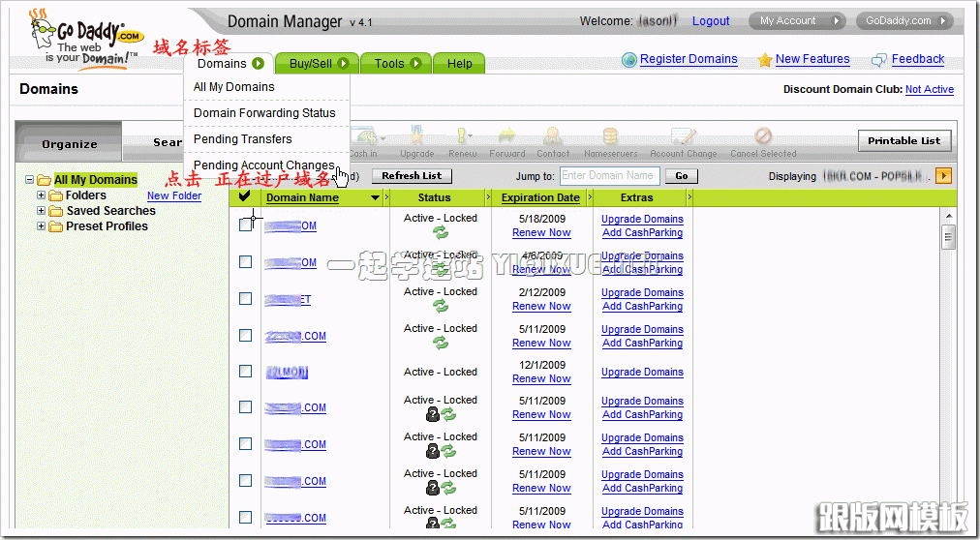Expand the Saved Searches tree node
This screenshot has height=540, width=980.
click(42, 211)
